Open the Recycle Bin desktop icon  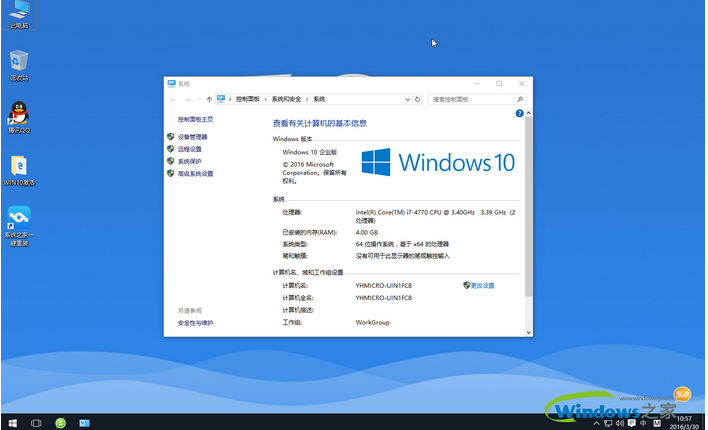19,63
